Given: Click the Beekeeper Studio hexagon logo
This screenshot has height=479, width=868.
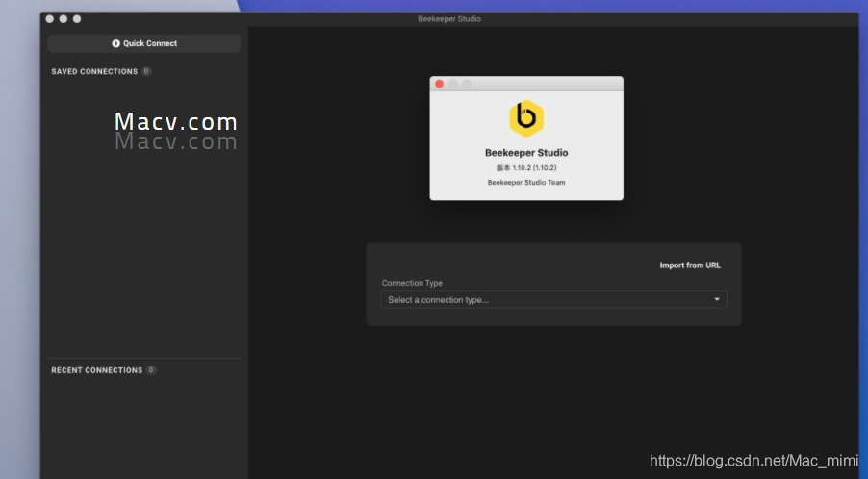Looking at the screenshot, I should pos(526,117).
